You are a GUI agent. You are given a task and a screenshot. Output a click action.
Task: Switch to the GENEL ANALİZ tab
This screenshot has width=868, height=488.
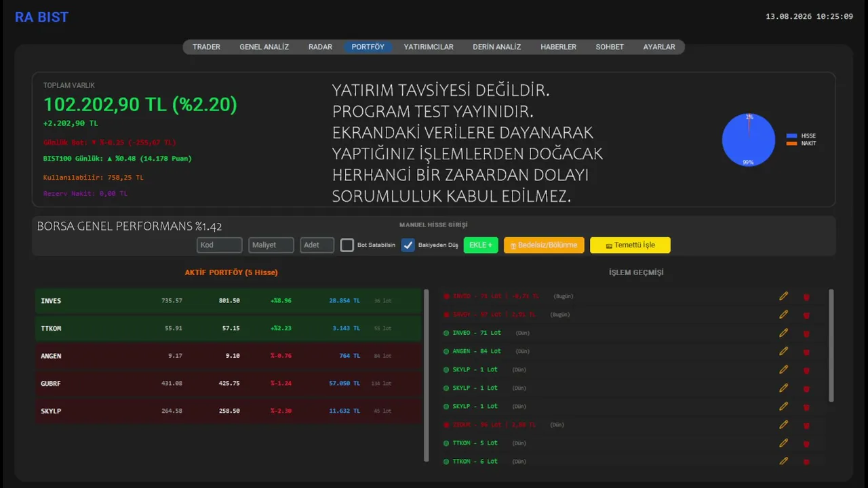pyautogui.click(x=264, y=47)
